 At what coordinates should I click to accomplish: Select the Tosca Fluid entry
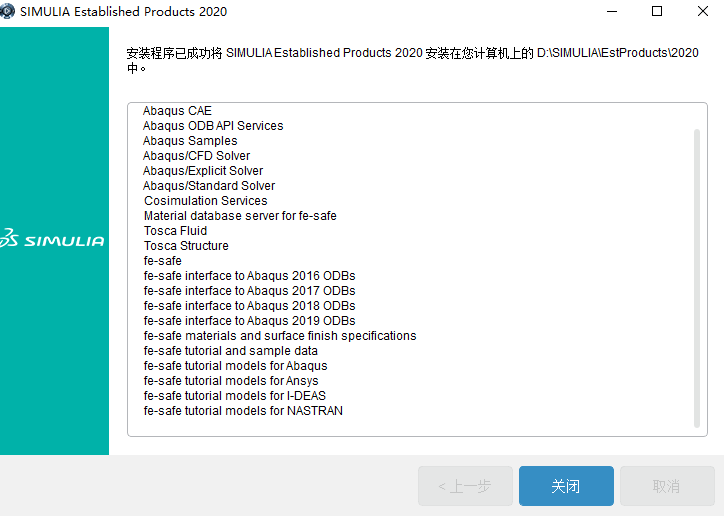(175, 231)
